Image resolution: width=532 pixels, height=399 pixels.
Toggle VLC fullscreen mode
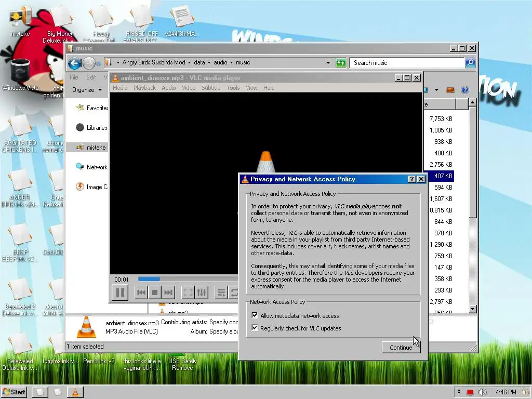[188, 292]
